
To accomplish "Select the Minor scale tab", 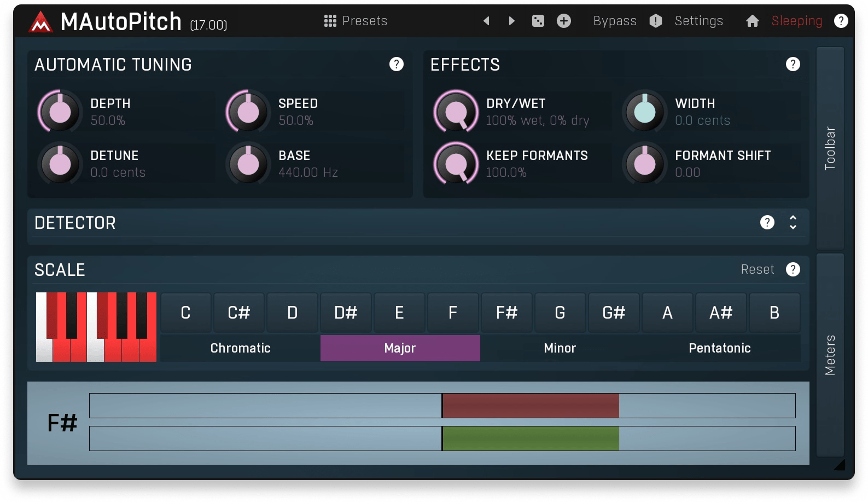I will pyautogui.click(x=560, y=348).
